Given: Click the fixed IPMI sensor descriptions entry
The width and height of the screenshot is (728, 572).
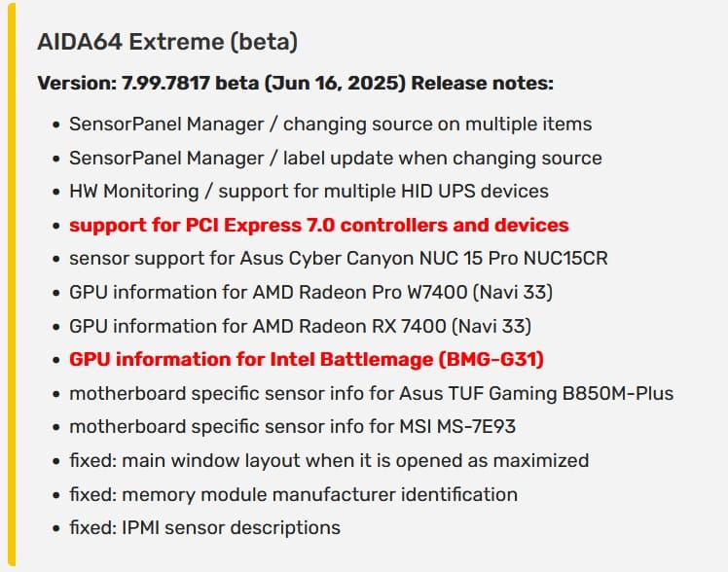Looking at the screenshot, I should (x=204, y=528).
